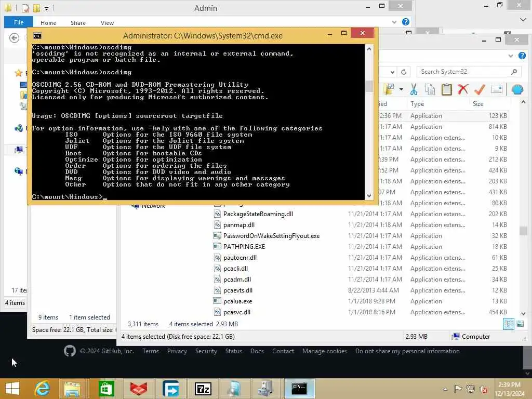This screenshot has height=399, width=532.
Task: Select PasswordOnWakeSettingFlyout.exe file
Action: (271, 236)
